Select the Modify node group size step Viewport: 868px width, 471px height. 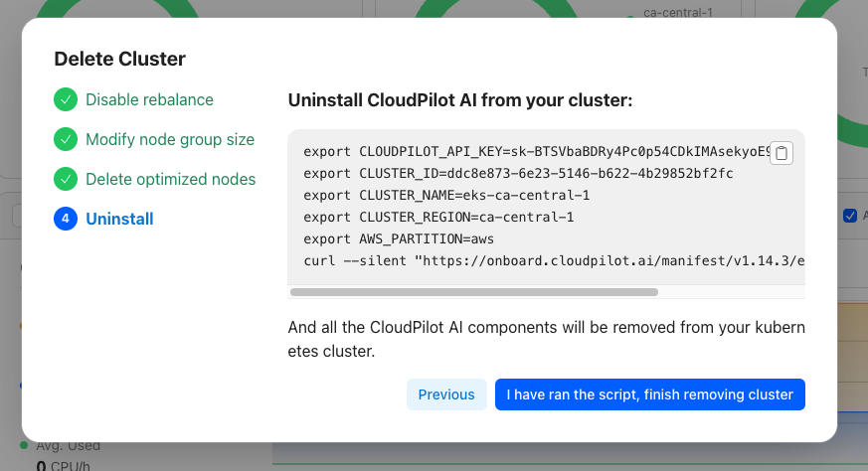pos(170,139)
